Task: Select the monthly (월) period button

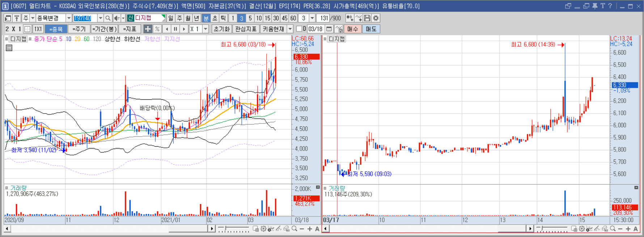Action: pyautogui.click(x=188, y=18)
